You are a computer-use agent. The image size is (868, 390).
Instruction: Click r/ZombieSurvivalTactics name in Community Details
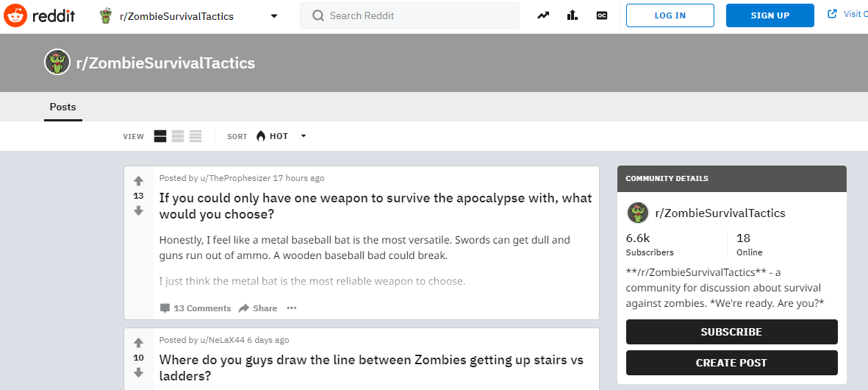coord(720,213)
